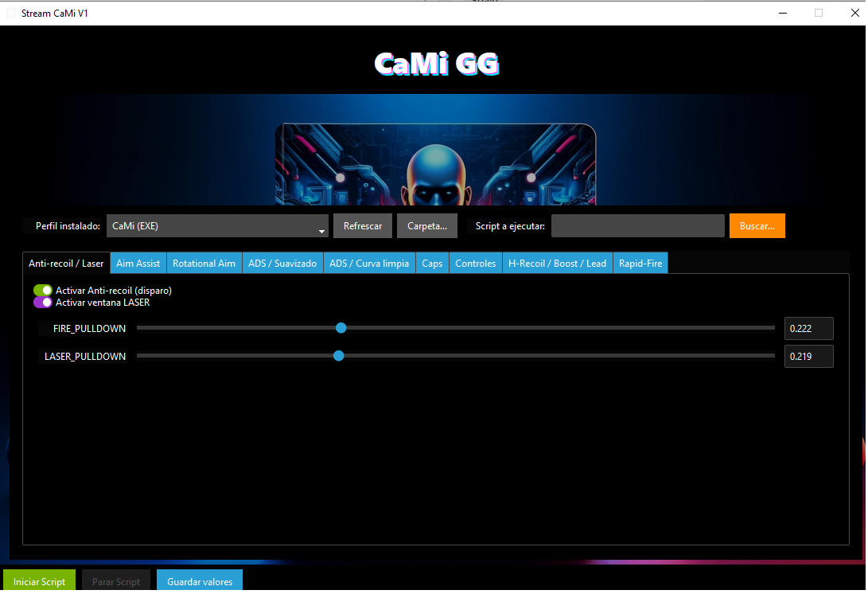Select the Controles tab
Viewport: 868px width, 594px height.
(475, 263)
